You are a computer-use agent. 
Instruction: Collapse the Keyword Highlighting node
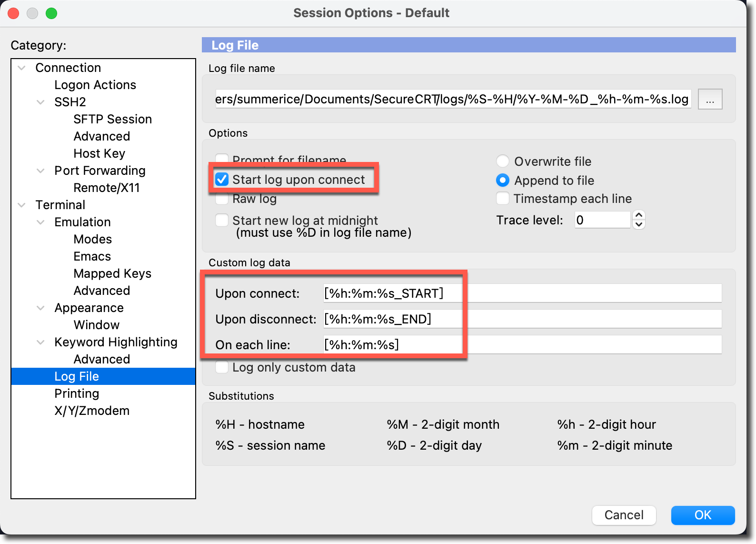(41, 342)
